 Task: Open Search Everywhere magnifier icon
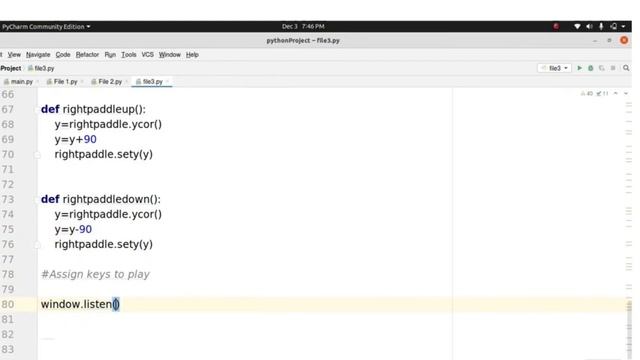tap(626, 68)
